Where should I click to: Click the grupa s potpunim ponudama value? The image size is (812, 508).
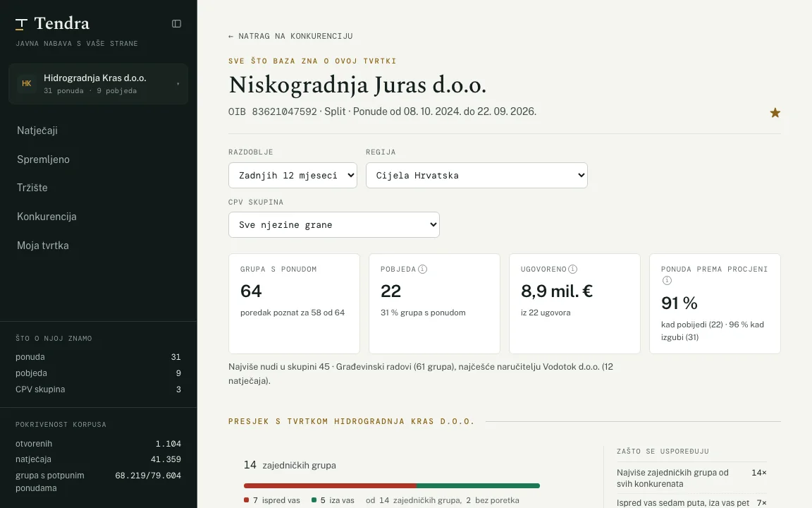148,476
